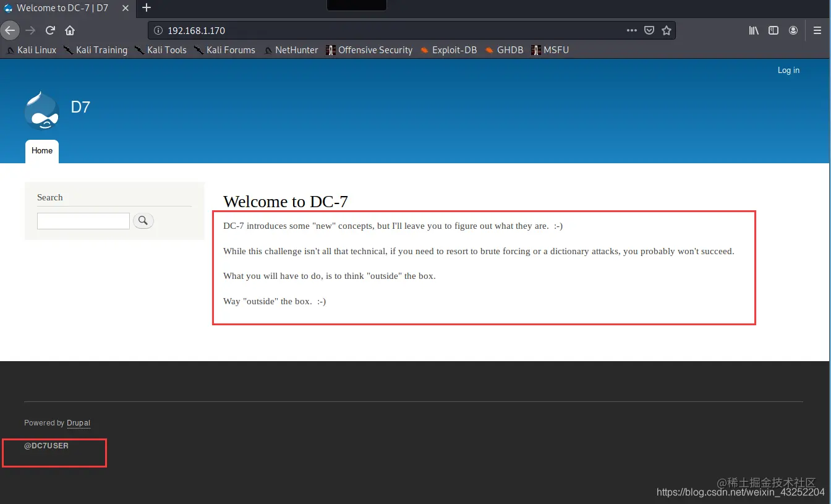The image size is (831, 504).
Task: Click the @DC7USER footer text
Action: [x=46, y=446]
